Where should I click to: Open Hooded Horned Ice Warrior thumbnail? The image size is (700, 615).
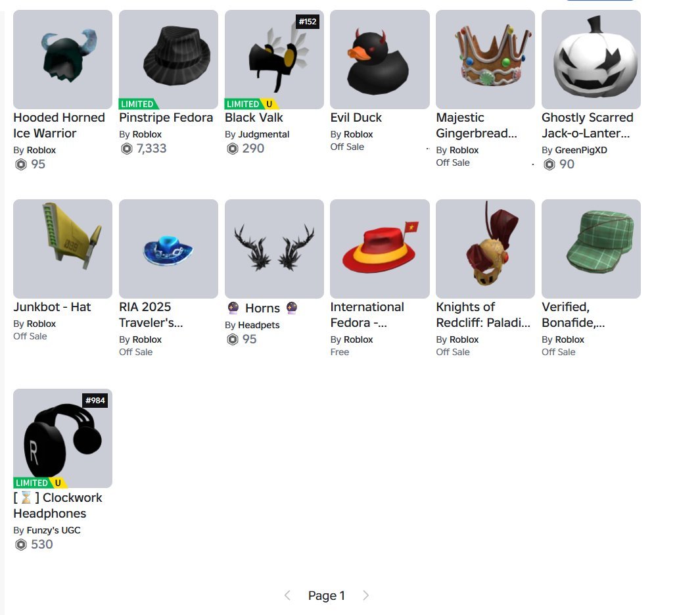(x=62, y=59)
